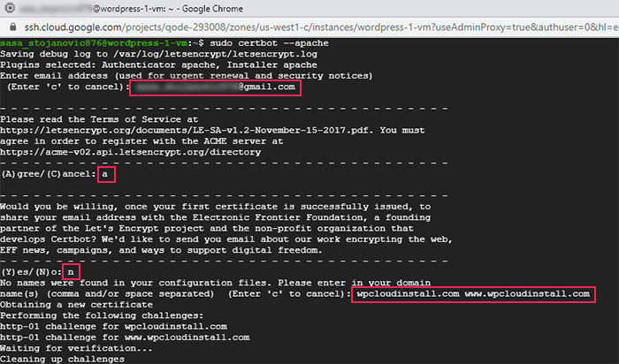
Task: Click the blurred gmail.com email entry
Action: click(215, 87)
